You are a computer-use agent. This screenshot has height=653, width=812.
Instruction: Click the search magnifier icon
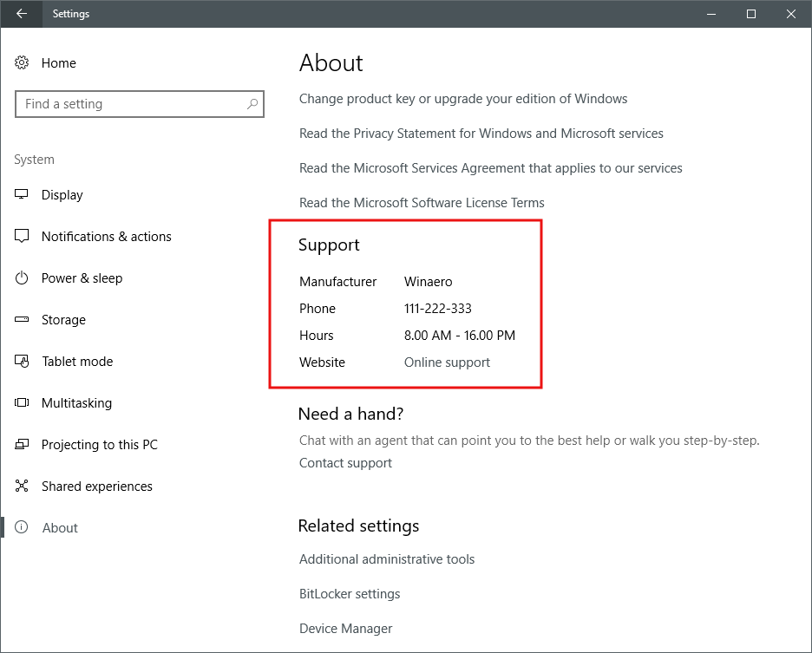click(x=252, y=104)
